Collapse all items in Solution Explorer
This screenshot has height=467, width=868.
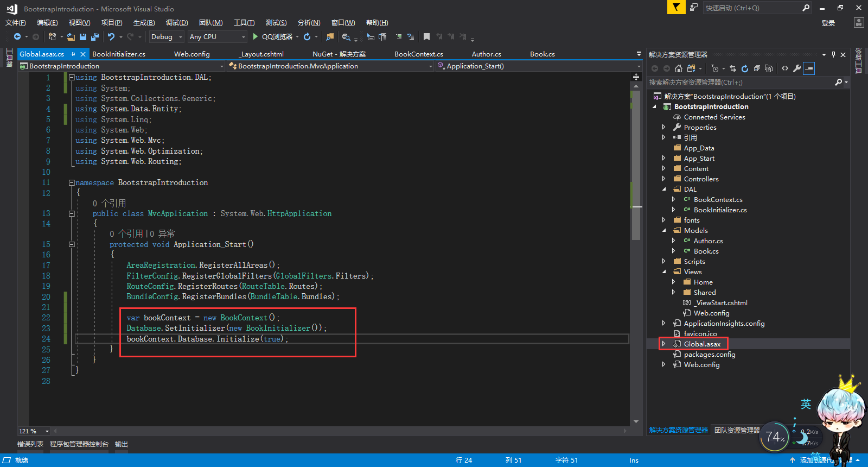tap(756, 68)
